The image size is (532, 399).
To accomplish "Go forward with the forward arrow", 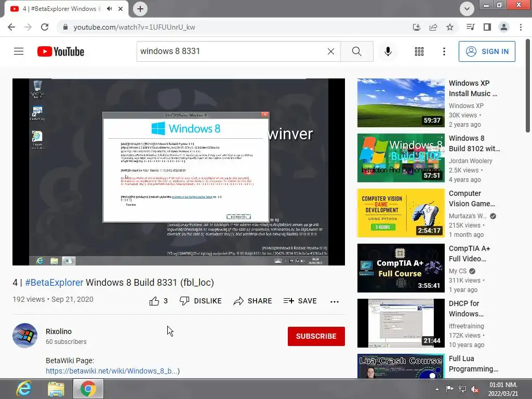I will click(x=28, y=27).
